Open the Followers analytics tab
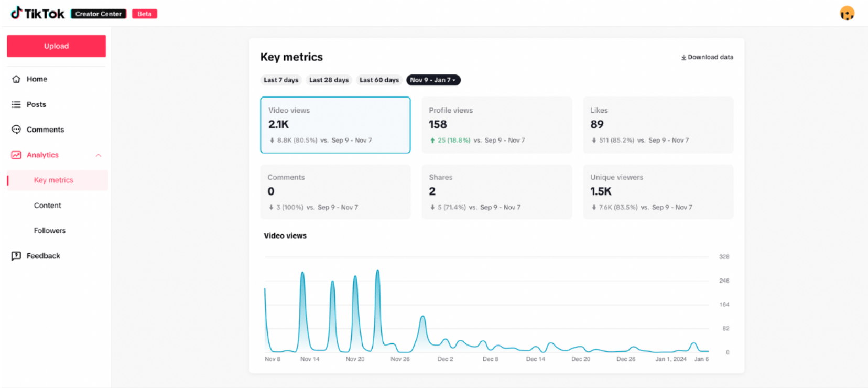The image size is (868, 388). (x=50, y=231)
